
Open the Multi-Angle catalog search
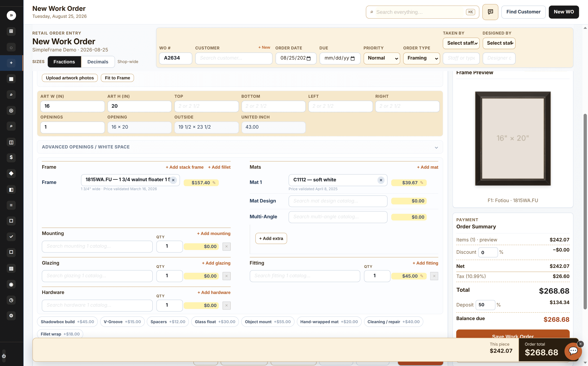click(338, 217)
